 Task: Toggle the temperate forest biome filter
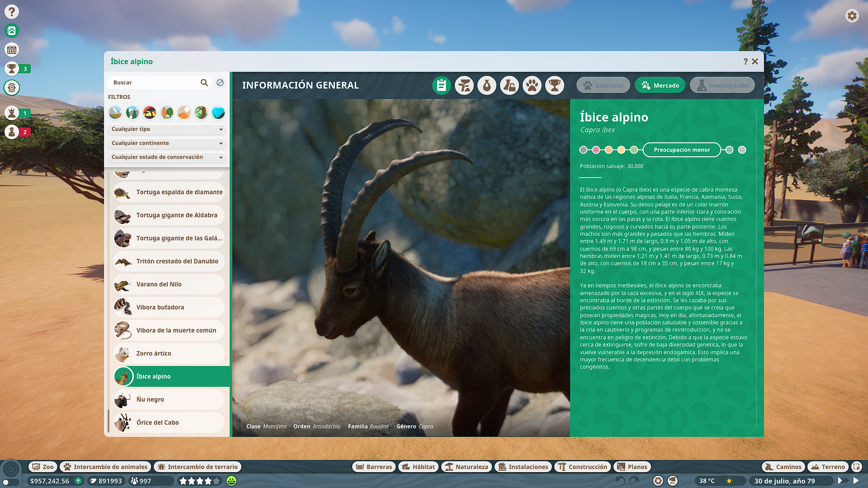[x=167, y=113]
